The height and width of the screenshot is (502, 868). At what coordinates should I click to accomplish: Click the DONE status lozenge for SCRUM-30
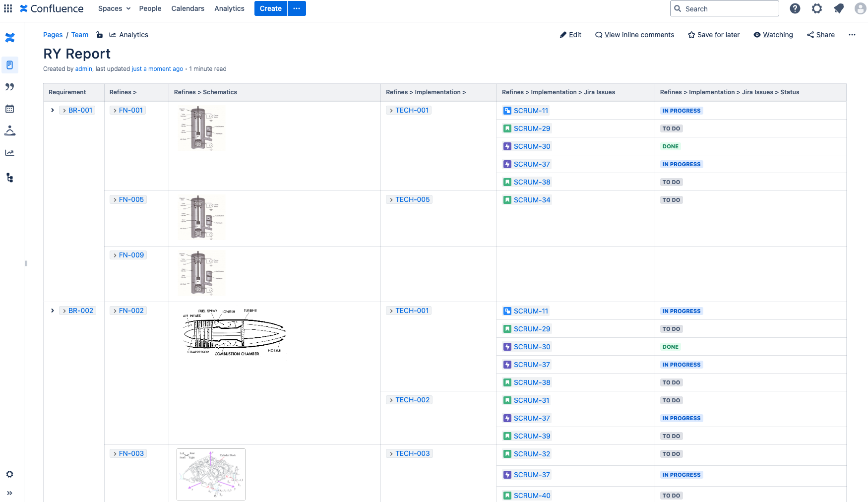(671, 146)
